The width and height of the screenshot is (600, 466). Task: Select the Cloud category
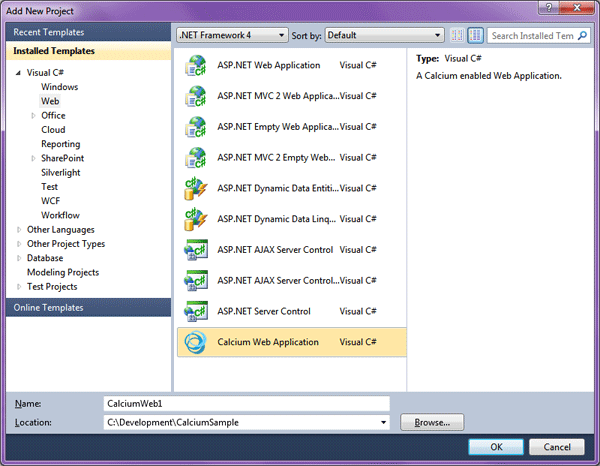click(x=53, y=130)
